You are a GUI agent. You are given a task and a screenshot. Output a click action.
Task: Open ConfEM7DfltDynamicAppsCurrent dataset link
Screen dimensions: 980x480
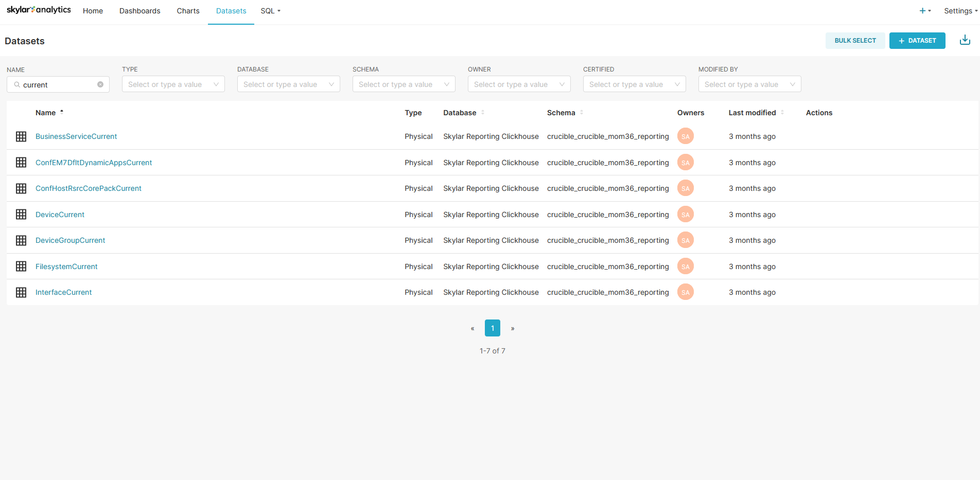pyautogui.click(x=94, y=163)
